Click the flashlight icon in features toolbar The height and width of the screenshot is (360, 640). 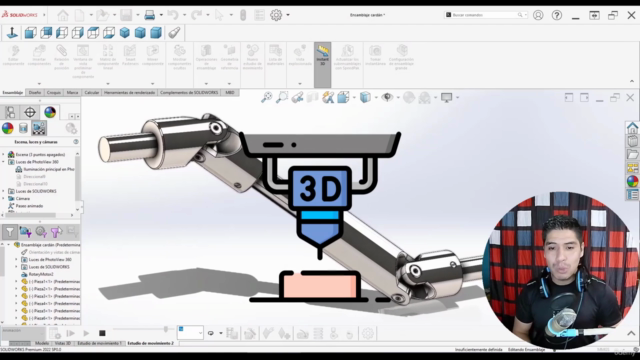174,33
